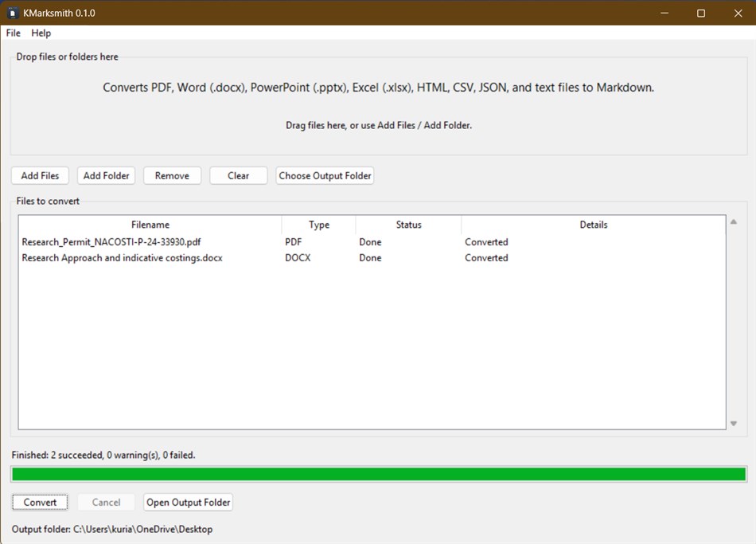Click the Add Folder button
This screenshot has height=544, width=756.
point(106,176)
